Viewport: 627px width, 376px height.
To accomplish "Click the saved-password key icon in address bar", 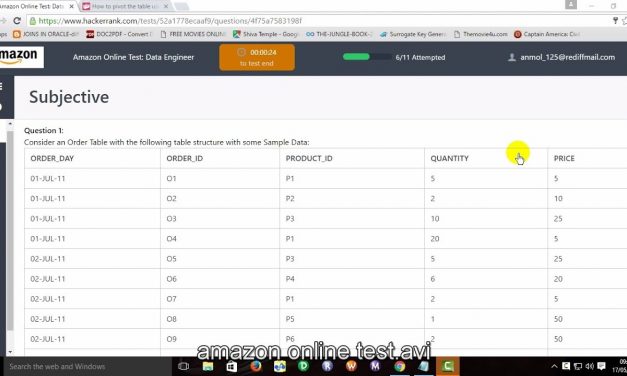I will click(x=615, y=20).
